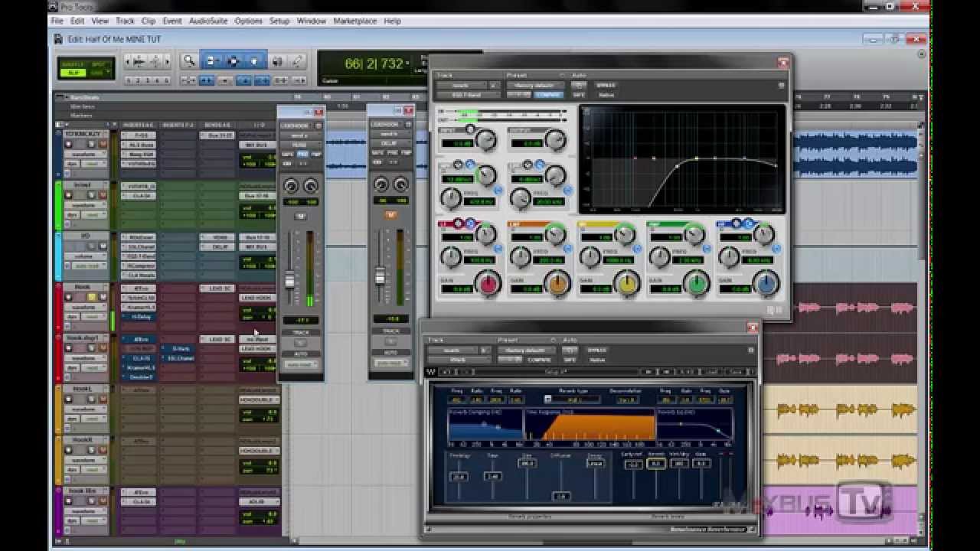Viewport: 980px width, 551px height.
Task: Select the Trim tool
Action: tap(212, 61)
